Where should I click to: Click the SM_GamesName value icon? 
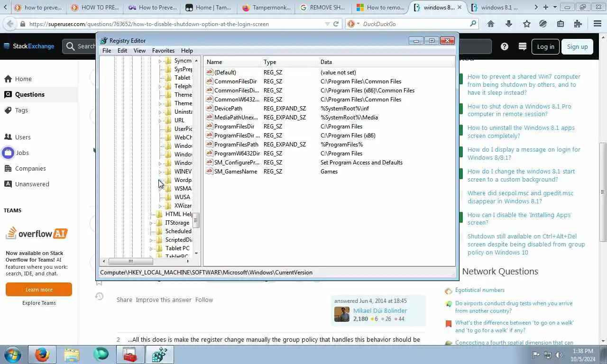tap(210, 171)
